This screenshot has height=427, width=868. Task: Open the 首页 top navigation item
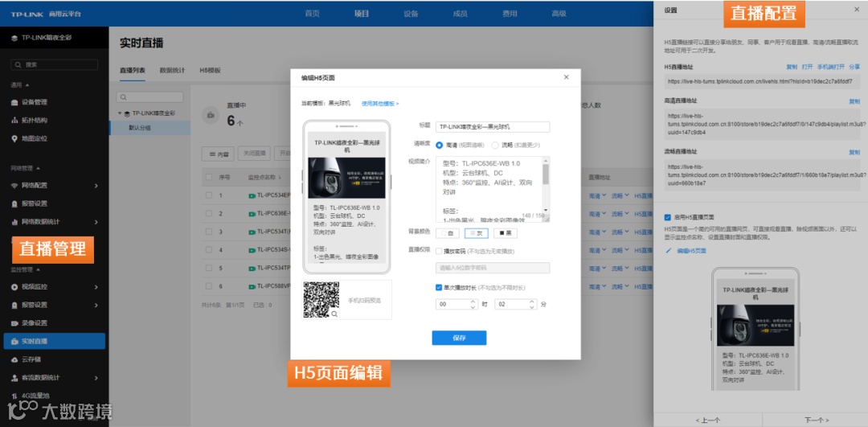pos(312,14)
